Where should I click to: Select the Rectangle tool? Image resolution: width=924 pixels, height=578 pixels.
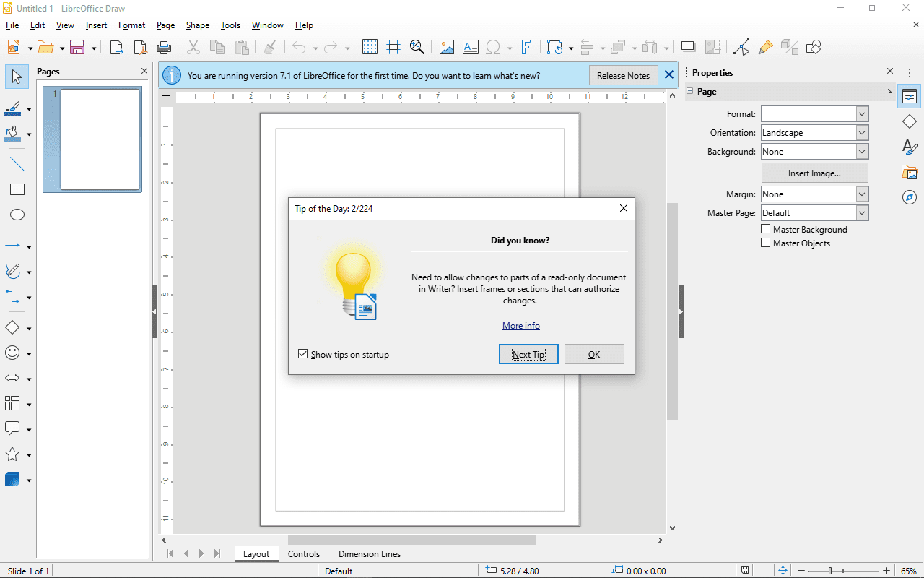coord(17,189)
